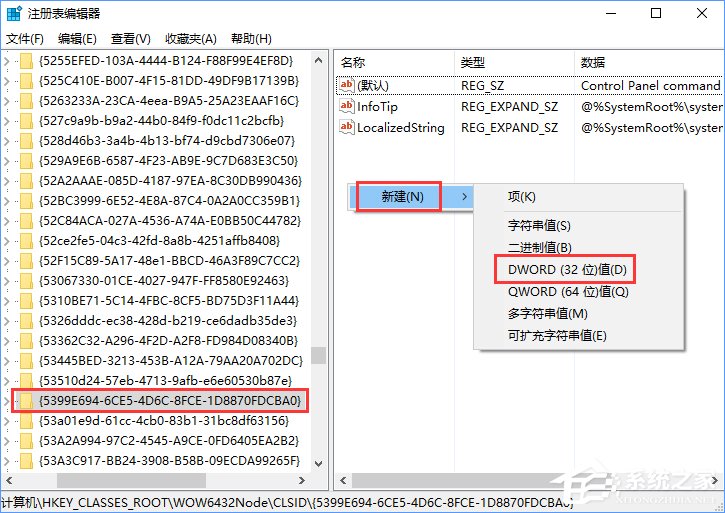Select the {53a01e9d-61cc-4cb0-83b1-31bc8df63156} key name

[x=164, y=421]
